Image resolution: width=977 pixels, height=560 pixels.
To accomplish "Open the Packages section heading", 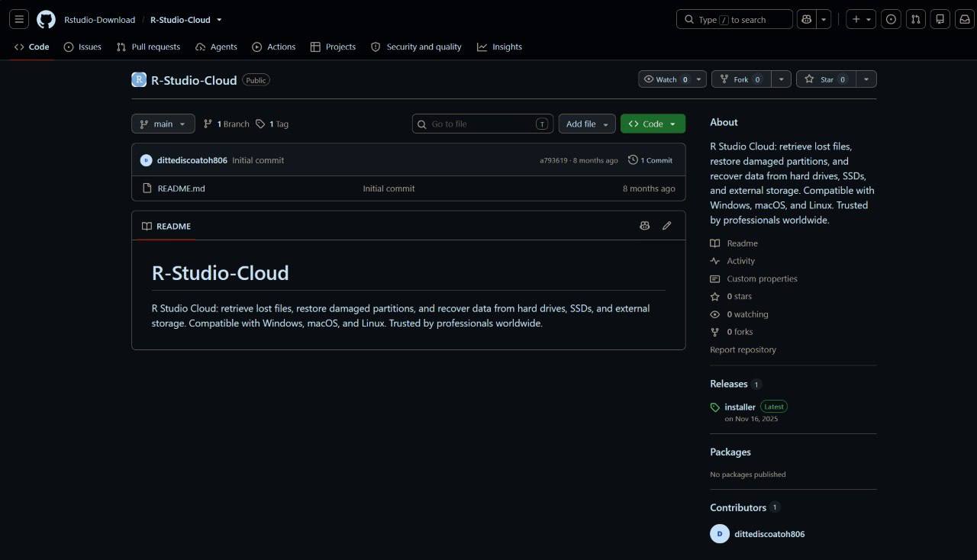I will tap(730, 452).
